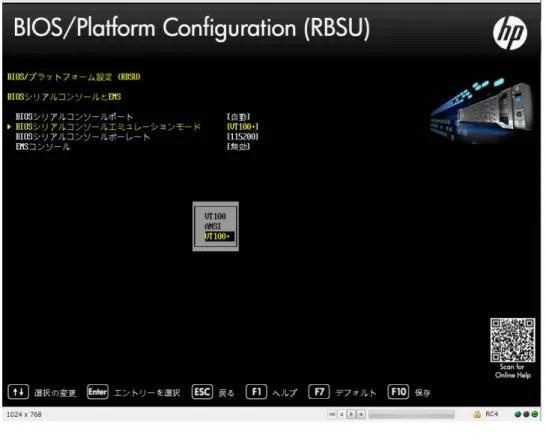Click the F7 defaults key icon
The width and height of the screenshot is (546, 438).
(319, 392)
